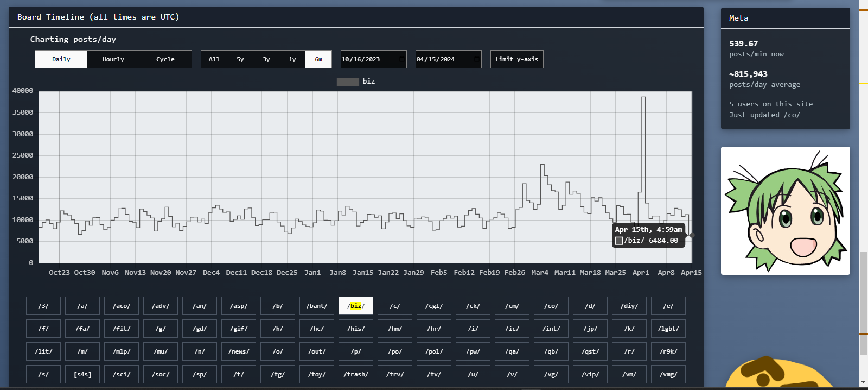Set range to 5y

pyautogui.click(x=240, y=59)
